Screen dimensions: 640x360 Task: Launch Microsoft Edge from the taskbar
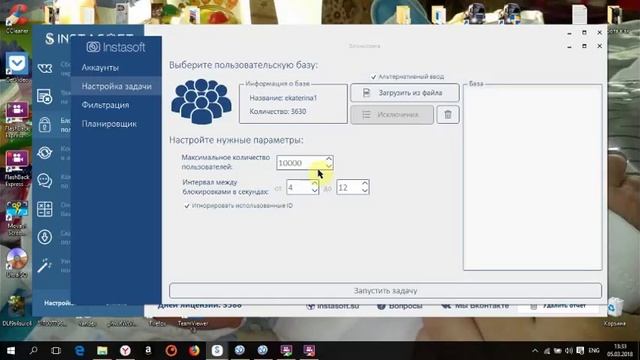pos(79,351)
